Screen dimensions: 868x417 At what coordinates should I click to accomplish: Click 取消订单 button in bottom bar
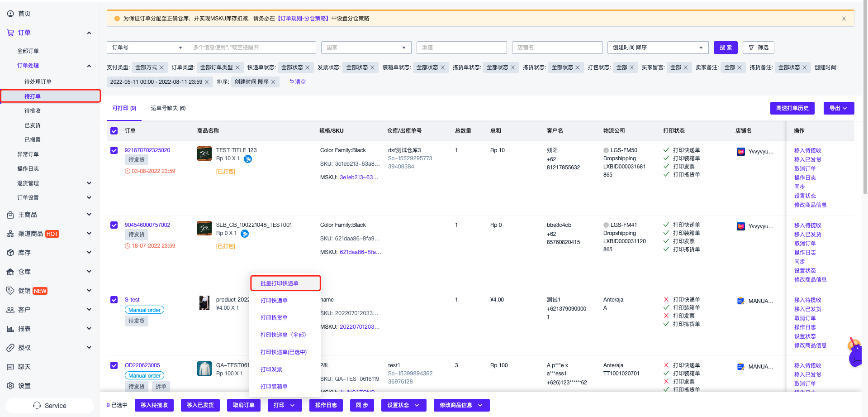244,405
